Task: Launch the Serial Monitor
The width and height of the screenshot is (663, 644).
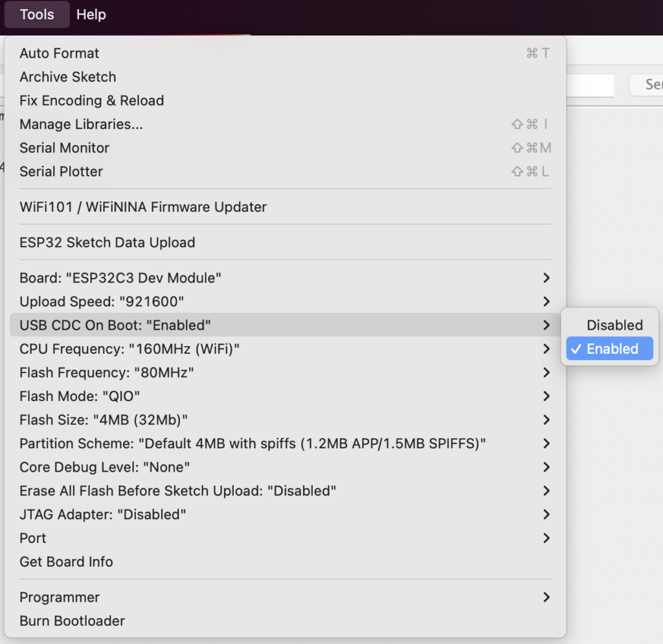Action: (x=285, y=148)
